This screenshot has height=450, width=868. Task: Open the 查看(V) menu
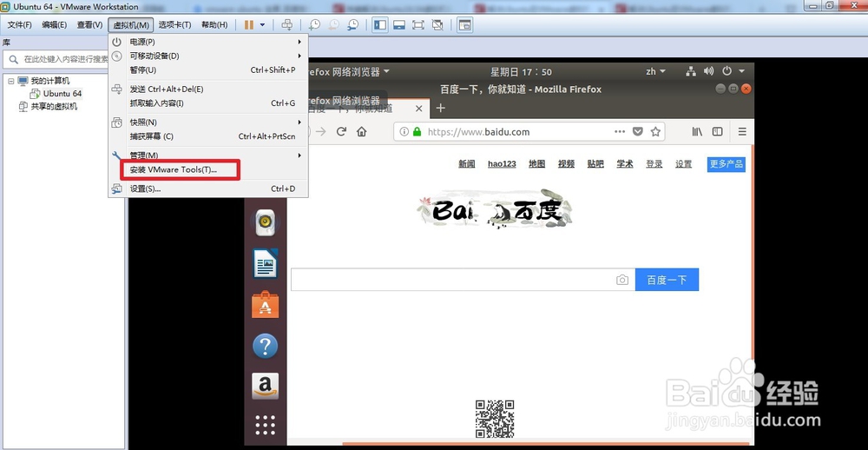coord(89,25)
